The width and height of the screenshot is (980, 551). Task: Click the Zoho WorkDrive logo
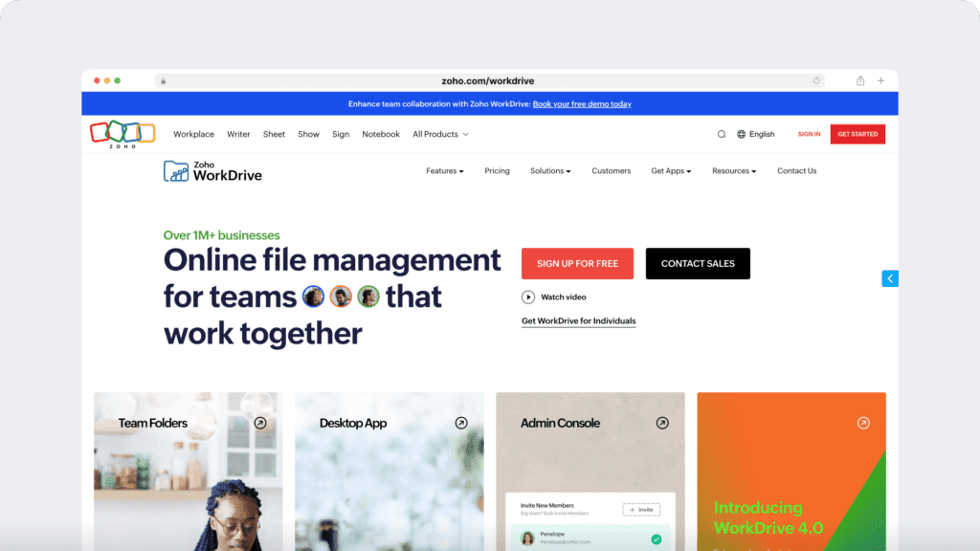211,170
